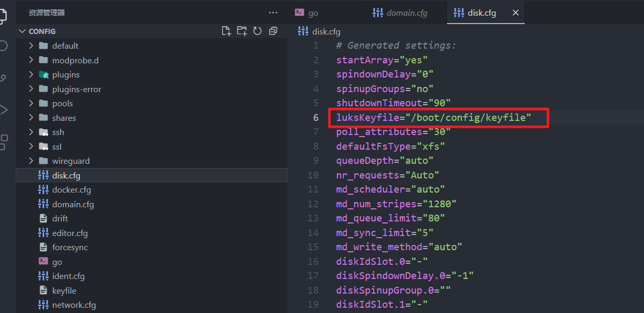Click the md_write_method="auto" line

pos(399,247)
